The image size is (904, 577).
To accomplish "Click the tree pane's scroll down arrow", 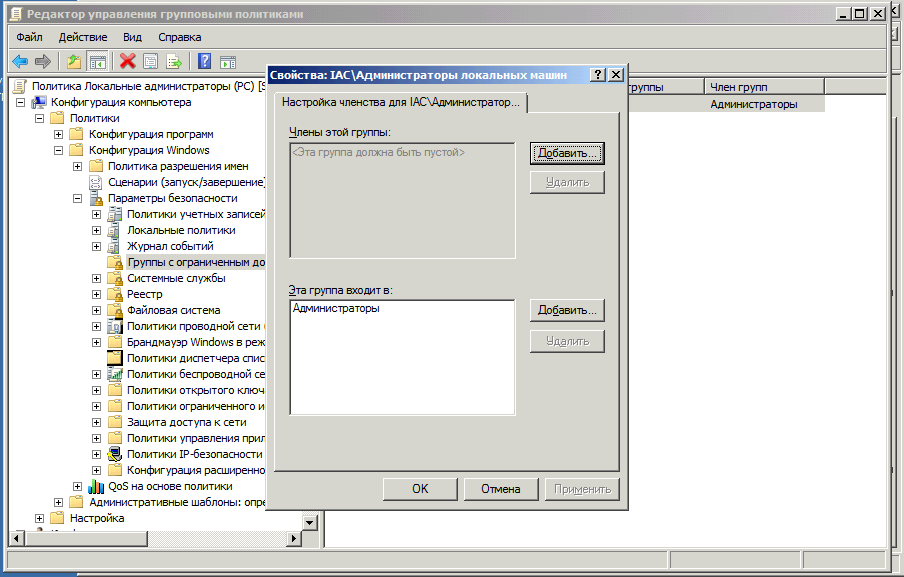I will point(309,522).
